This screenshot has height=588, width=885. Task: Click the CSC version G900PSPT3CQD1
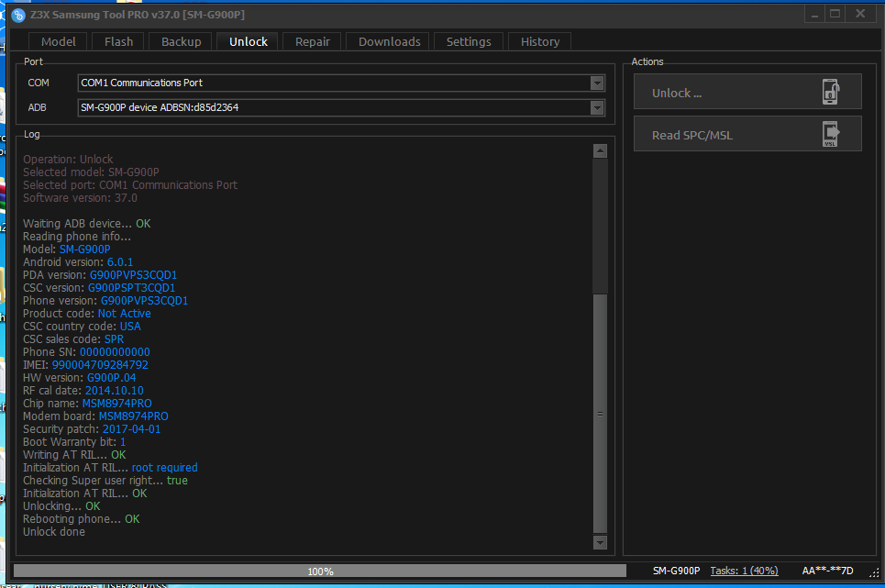[x=131, y=288]
